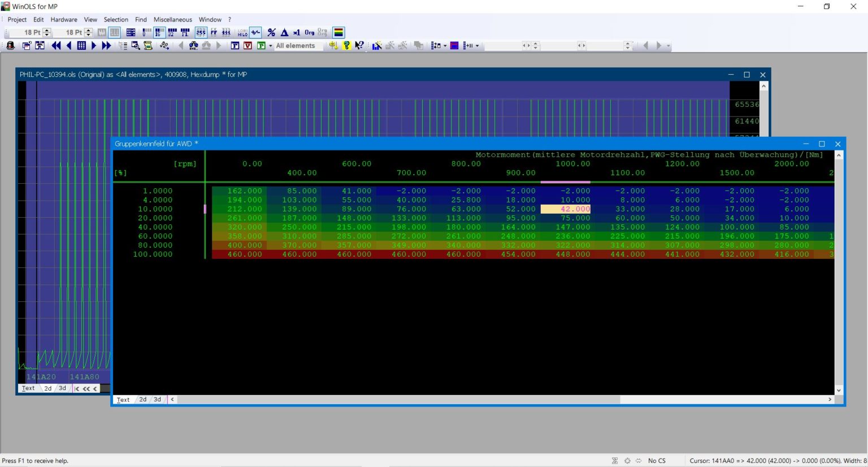The height and width of the screenshot is (467, 868).
Task: Open the Miscellaneous menu
Action: [x=172, y=19]
